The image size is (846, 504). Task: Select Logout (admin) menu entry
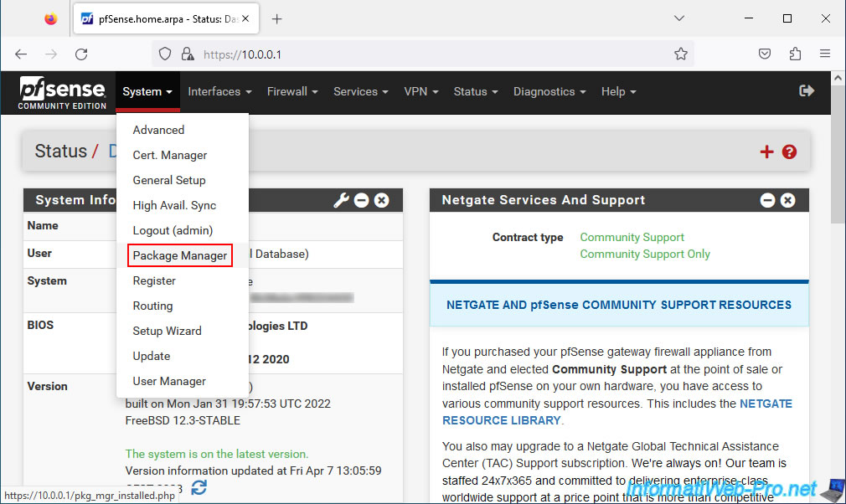pyautogui.click(x=173, y=231)
